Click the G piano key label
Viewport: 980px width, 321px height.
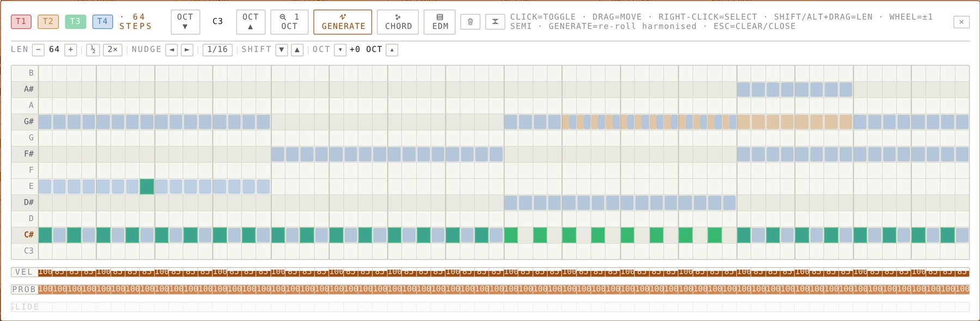pyautogui.click(x=25, y=138)
